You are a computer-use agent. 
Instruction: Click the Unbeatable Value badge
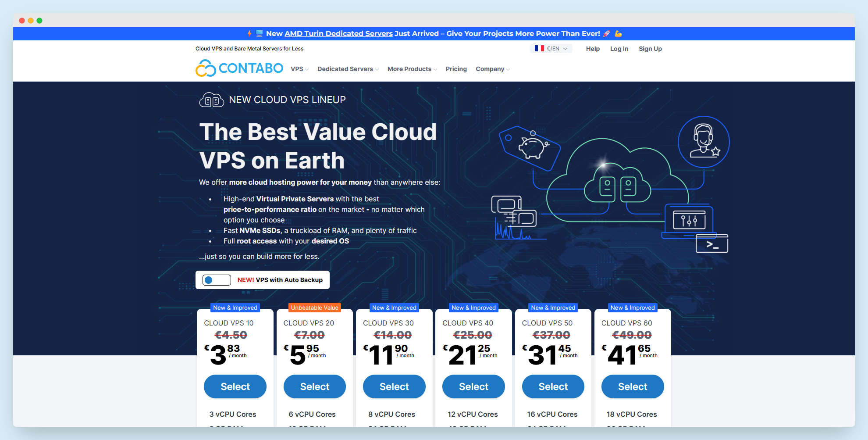point(315,308)
